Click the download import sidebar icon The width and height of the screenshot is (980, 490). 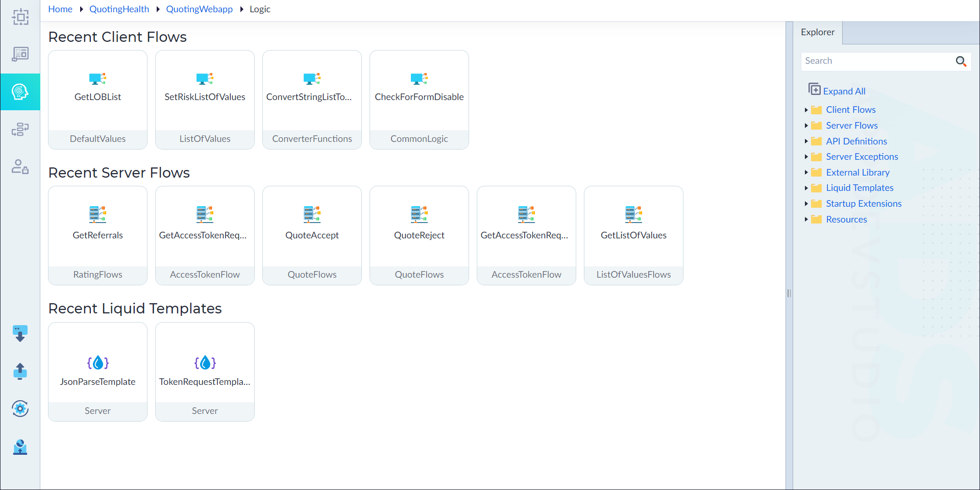click(20, 334)
